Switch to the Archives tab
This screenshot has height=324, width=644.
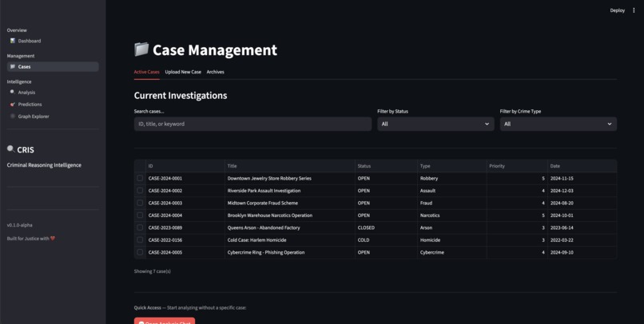coord(215,72)
